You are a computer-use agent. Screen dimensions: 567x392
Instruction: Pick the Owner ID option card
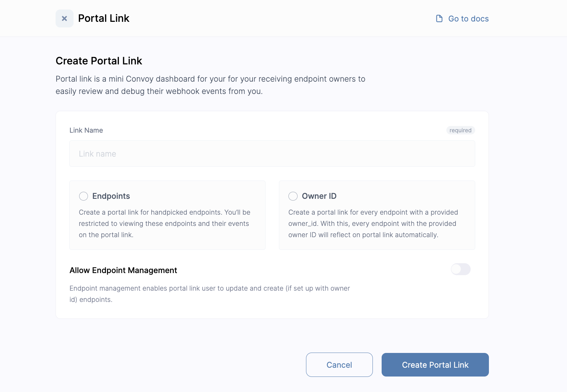[x=377, y=215]
